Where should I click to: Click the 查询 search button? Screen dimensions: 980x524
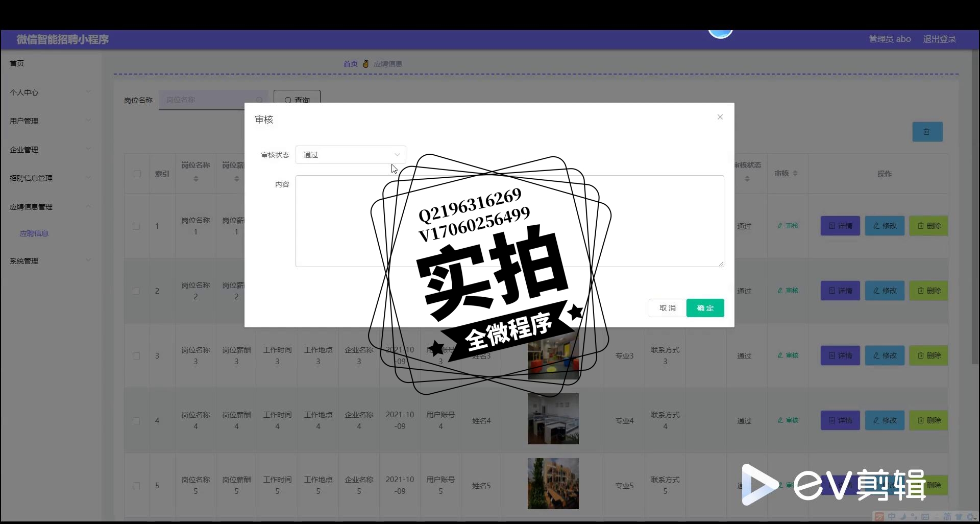297,100
